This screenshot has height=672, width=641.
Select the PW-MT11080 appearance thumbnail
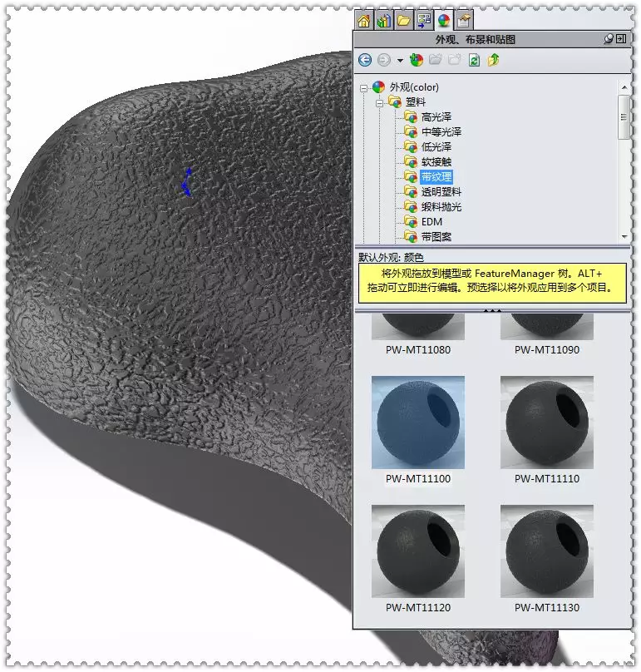pos(417,326)
